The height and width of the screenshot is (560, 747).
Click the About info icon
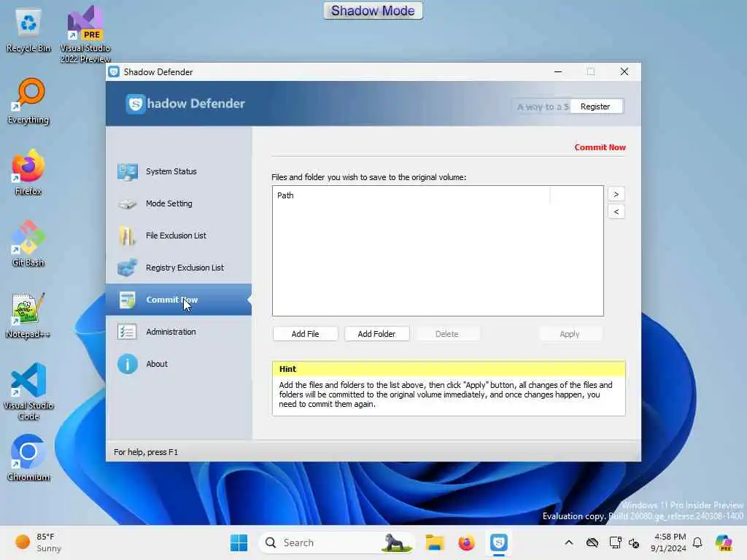click(x=128, y=365)
